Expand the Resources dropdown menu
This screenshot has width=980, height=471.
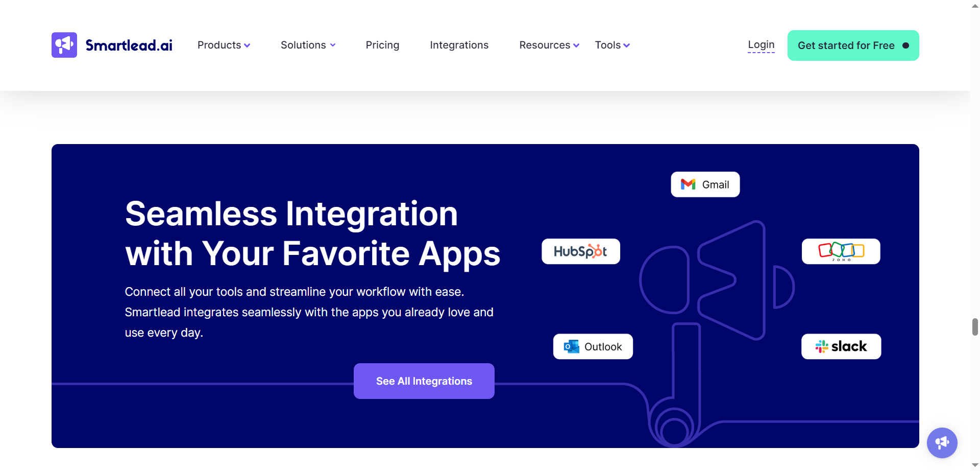549,45
